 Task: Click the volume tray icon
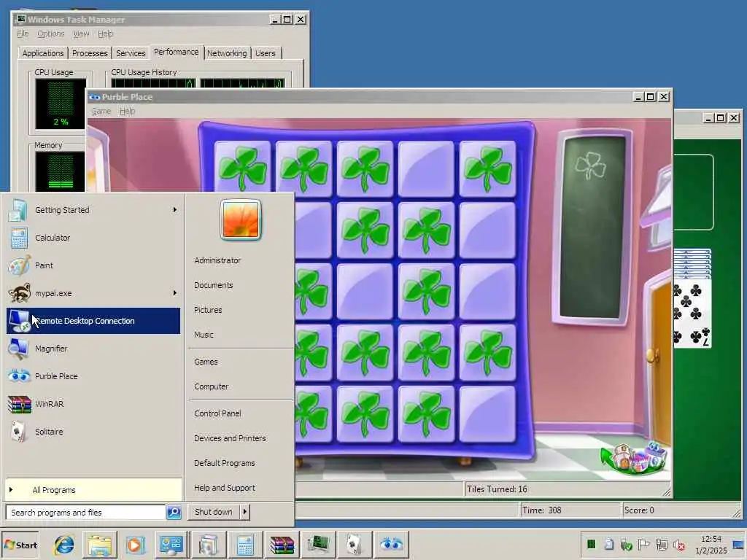(679, 544)
